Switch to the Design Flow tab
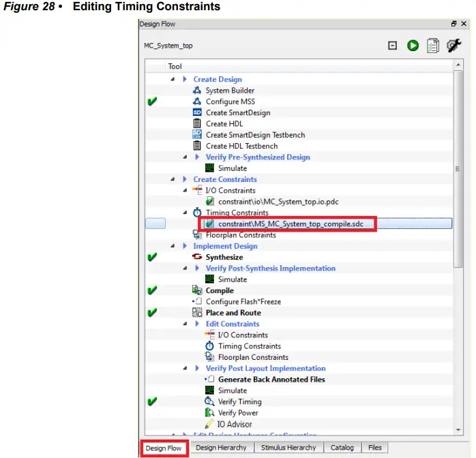476x458 pixels. pyautogui.click(x=164, y=448)
